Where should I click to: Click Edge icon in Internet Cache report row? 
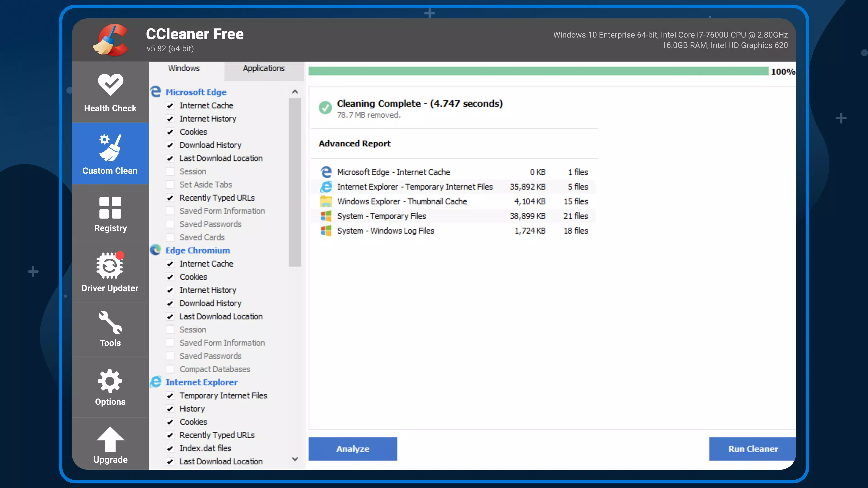326,172
